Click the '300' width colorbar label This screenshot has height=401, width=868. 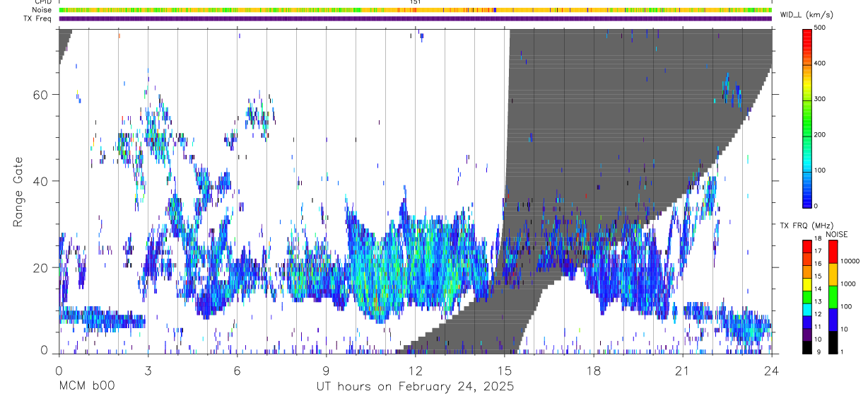pyautogui.click(x=820, y=99)
